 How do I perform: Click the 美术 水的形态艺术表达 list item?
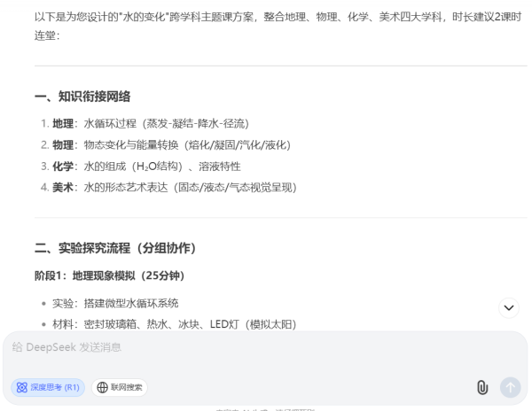(x=169, y=188)
